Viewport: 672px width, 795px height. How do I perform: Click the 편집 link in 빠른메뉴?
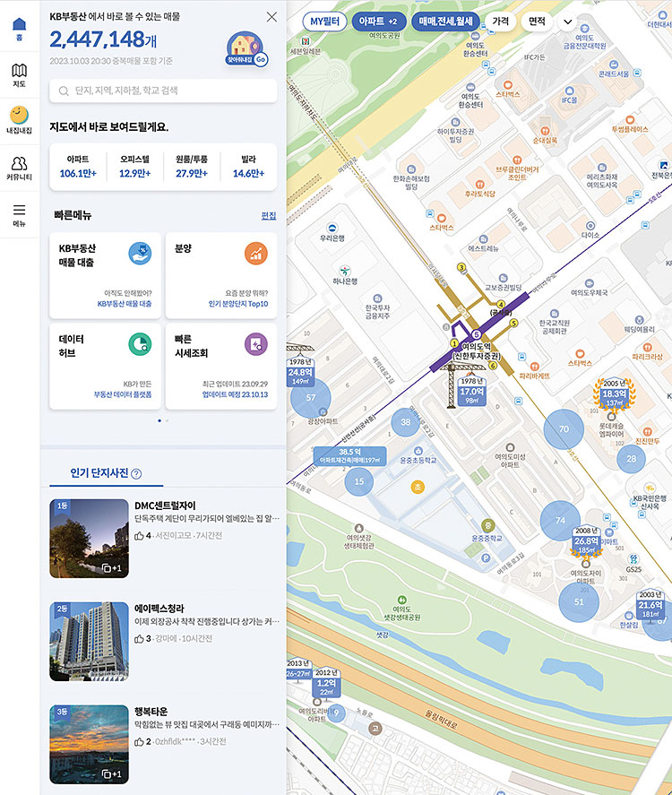coord(269,215)
